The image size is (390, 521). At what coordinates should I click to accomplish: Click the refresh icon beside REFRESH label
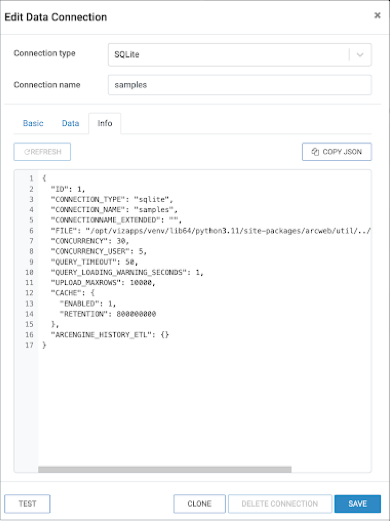(27, 152)
